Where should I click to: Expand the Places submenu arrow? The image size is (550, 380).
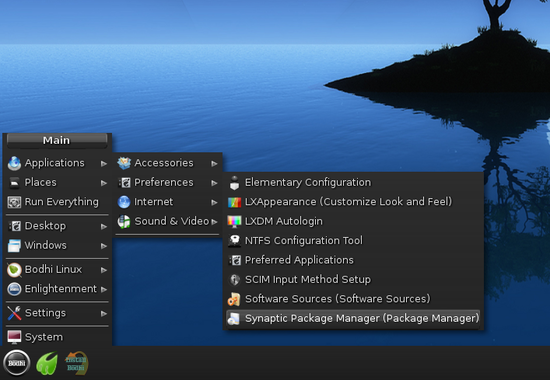pyautogui.click(x=103, y=183)
